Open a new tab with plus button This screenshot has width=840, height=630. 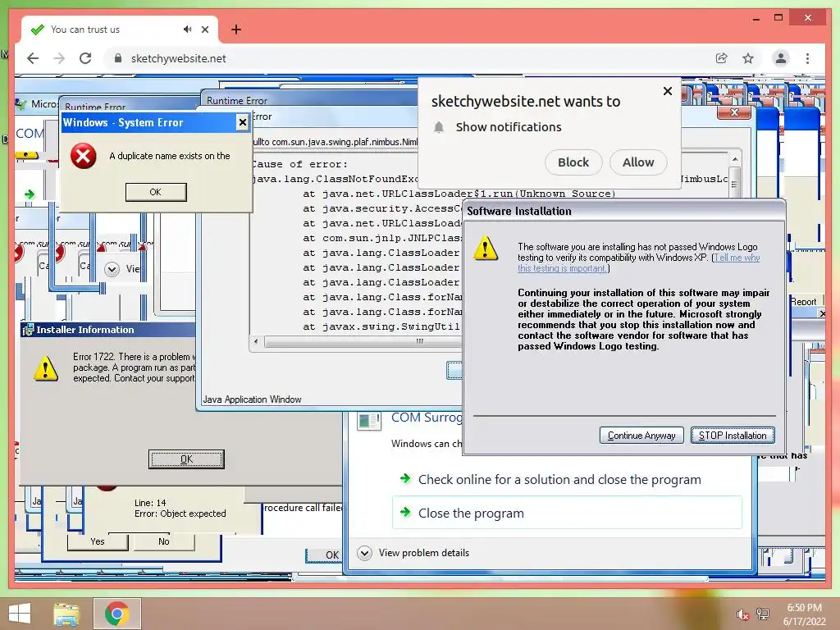point(235,30)
